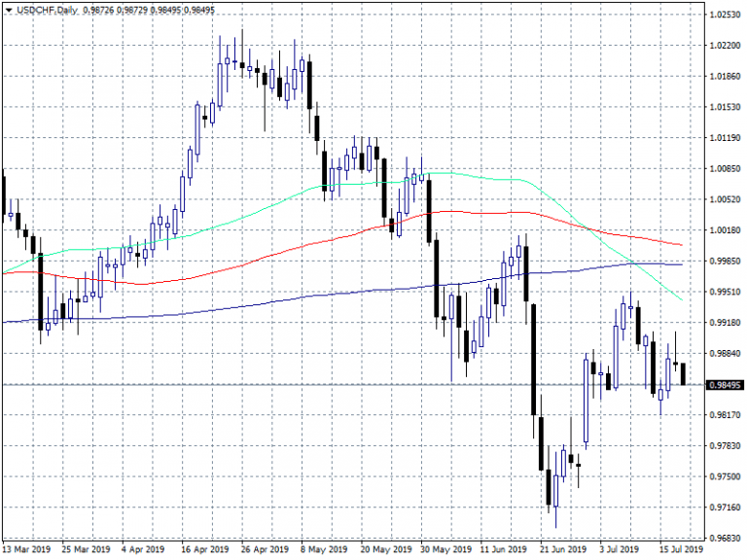This screenshot has width=747, height=560.
Task: Click the rightmost black candlestick
Action: pos(684,373)
